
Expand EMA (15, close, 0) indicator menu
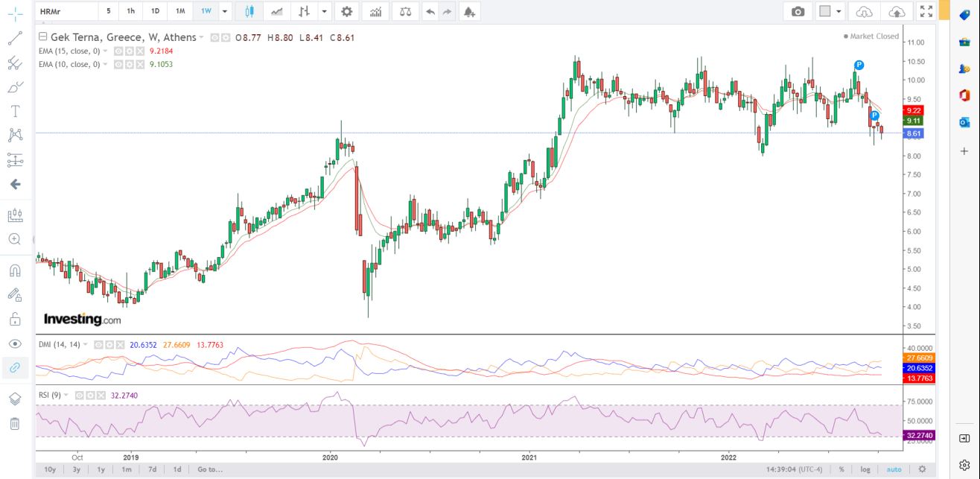[106, 51]
